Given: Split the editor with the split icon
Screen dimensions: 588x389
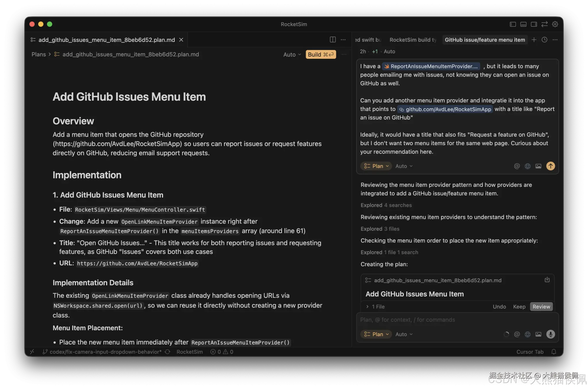Looking at the screenshot, I should tap(333, 40).
